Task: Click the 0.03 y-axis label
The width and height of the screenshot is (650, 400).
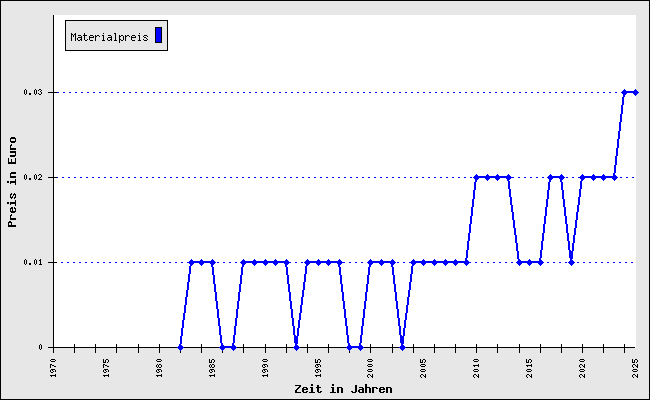Action: (x=33, y=92)
